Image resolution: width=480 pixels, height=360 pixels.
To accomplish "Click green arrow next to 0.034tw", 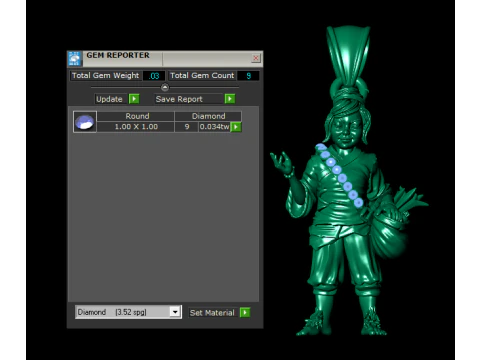I will pos(236,127).
